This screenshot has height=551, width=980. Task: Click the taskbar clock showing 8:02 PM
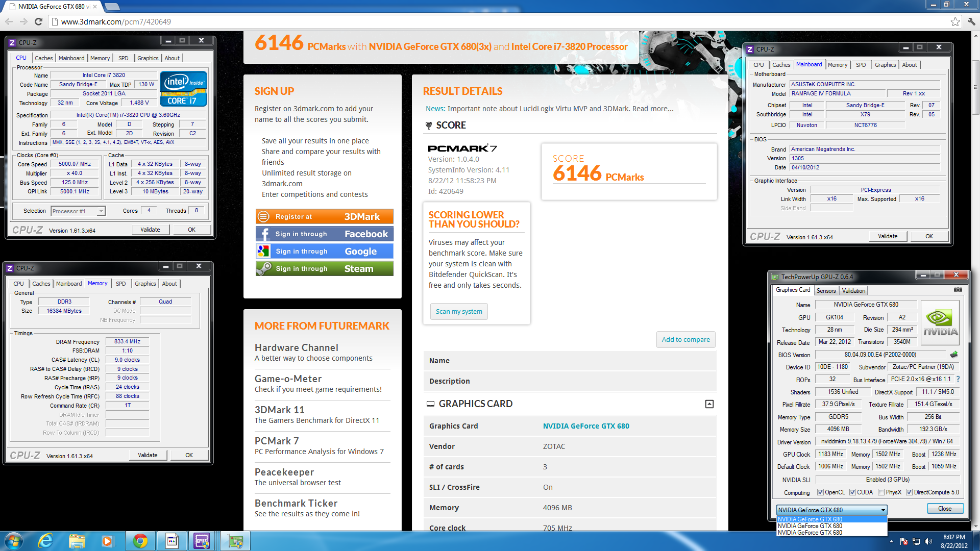(x=954, y=541)
